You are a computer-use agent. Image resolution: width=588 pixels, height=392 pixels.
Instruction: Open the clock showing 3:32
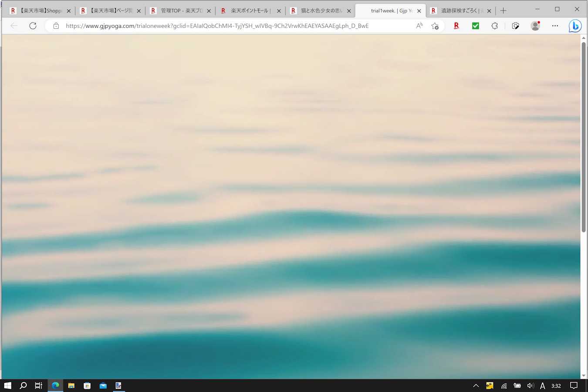click(x=556, y=385)
